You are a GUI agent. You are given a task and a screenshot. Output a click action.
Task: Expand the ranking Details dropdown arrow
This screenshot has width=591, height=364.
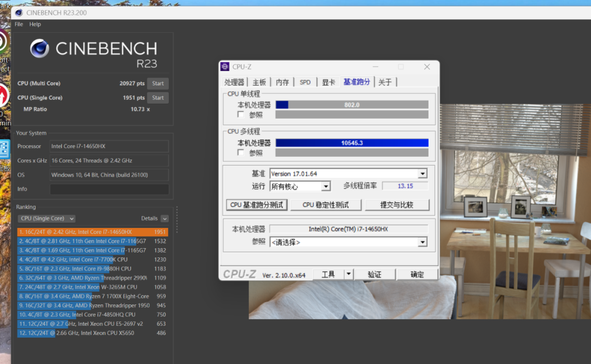164,218
